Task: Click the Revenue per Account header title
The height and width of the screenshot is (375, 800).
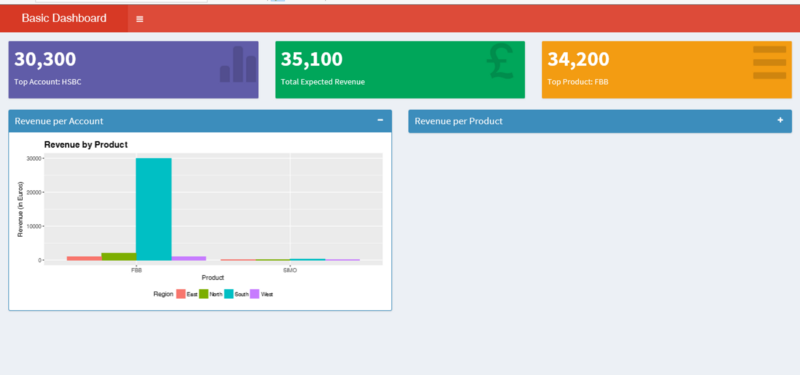Action: tap(59, 121)
